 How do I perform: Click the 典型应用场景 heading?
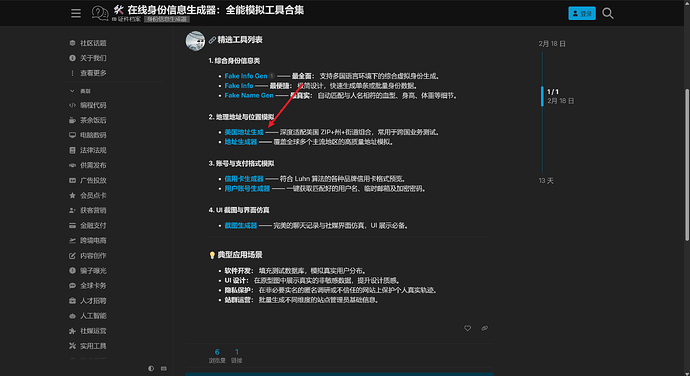[240, 254]
